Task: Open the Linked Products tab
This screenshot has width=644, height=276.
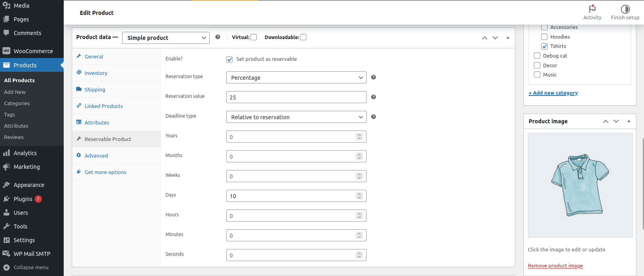Action: [x=104, y=106]
